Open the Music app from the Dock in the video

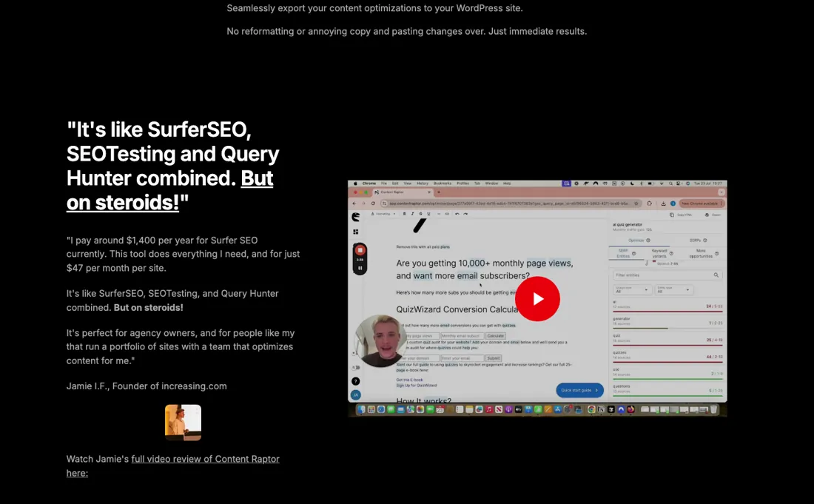(489, 409)
